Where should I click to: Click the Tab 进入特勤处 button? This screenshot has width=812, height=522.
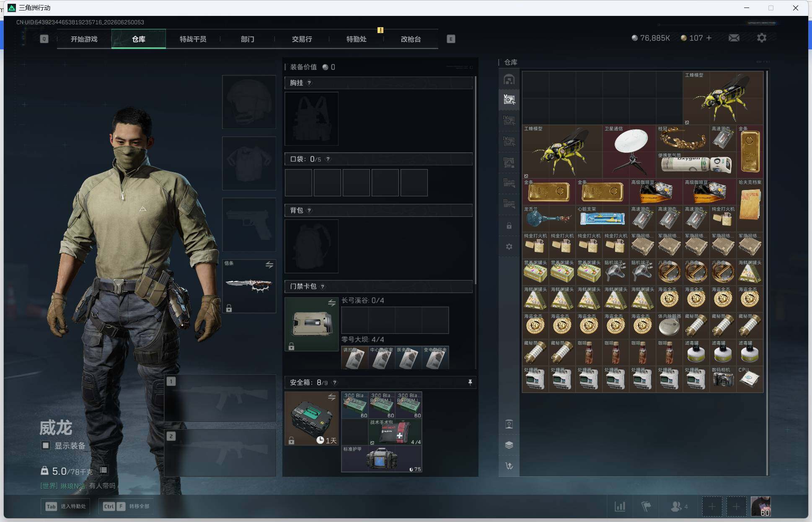click(x=66, y=507)
